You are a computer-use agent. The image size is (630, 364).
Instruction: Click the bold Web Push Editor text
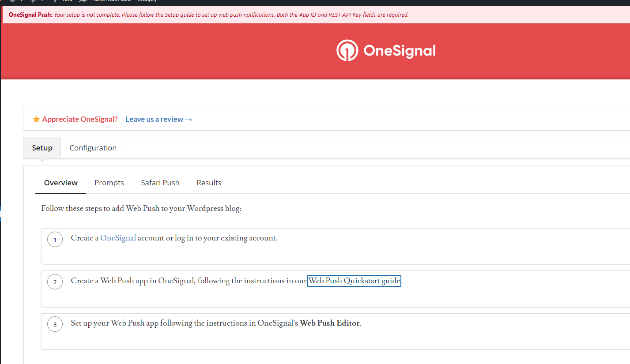330,323
